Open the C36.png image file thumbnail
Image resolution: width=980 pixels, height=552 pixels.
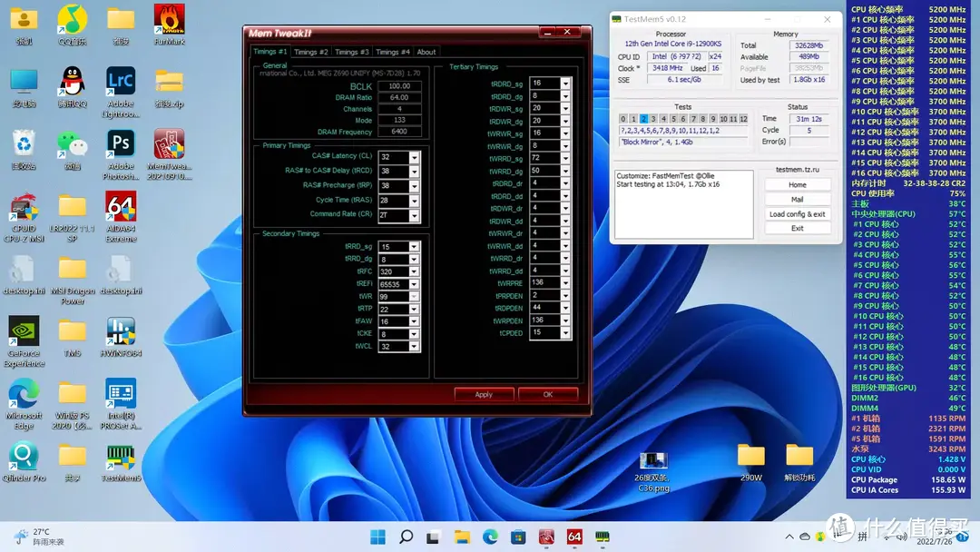click(653, 470)
